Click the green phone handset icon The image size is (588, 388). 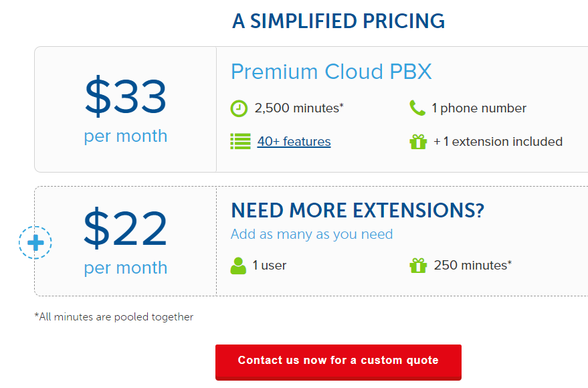417,108
